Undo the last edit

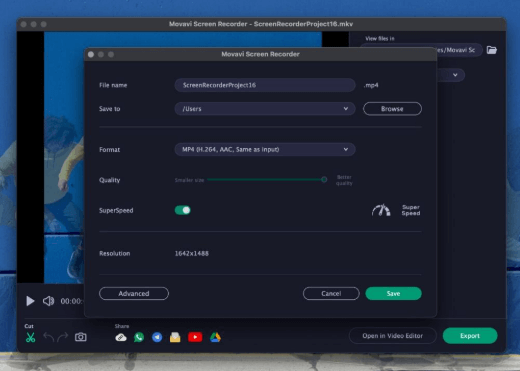point(49,337)
